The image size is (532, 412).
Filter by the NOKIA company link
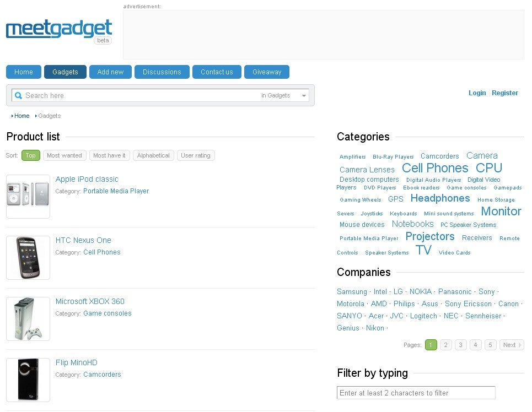click(x=421, y=291)
